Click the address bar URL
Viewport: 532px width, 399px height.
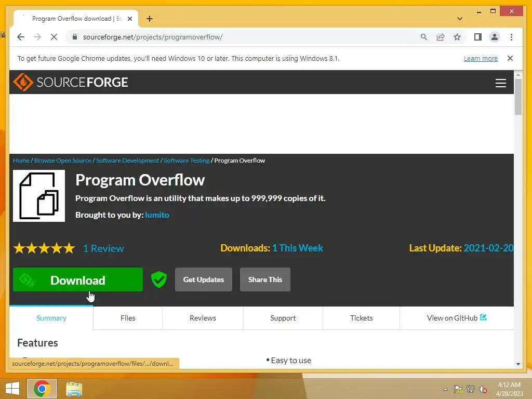point(153,37)
